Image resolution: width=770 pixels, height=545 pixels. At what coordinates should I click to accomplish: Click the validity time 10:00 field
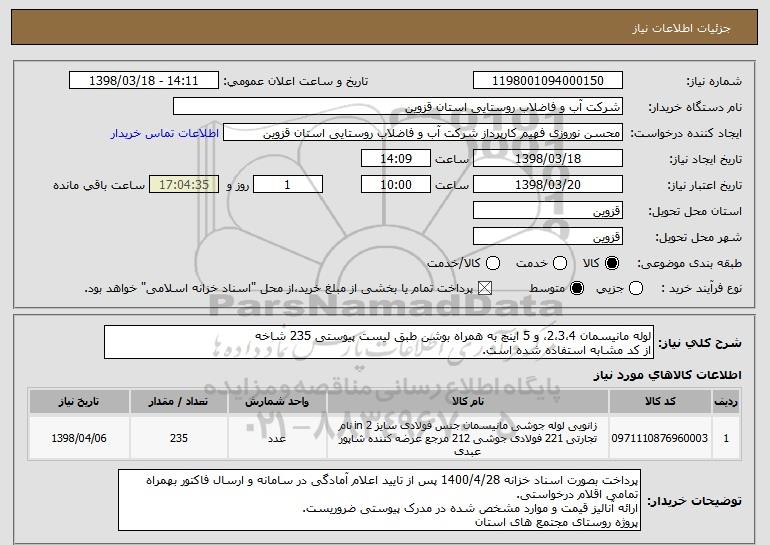pos(396,185)
